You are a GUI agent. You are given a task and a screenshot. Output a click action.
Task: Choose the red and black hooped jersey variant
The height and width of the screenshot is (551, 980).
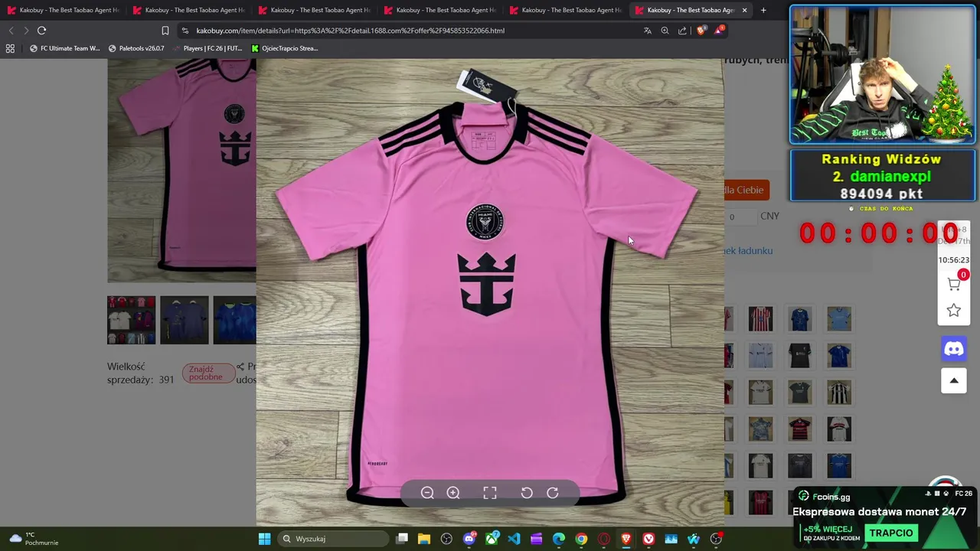800,429
